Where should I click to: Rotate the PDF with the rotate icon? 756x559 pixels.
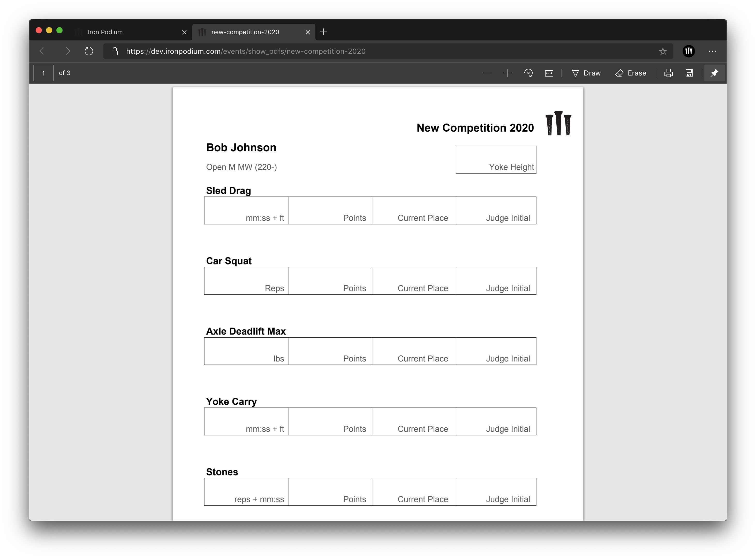pyautogui.click(x=528, y=73)
